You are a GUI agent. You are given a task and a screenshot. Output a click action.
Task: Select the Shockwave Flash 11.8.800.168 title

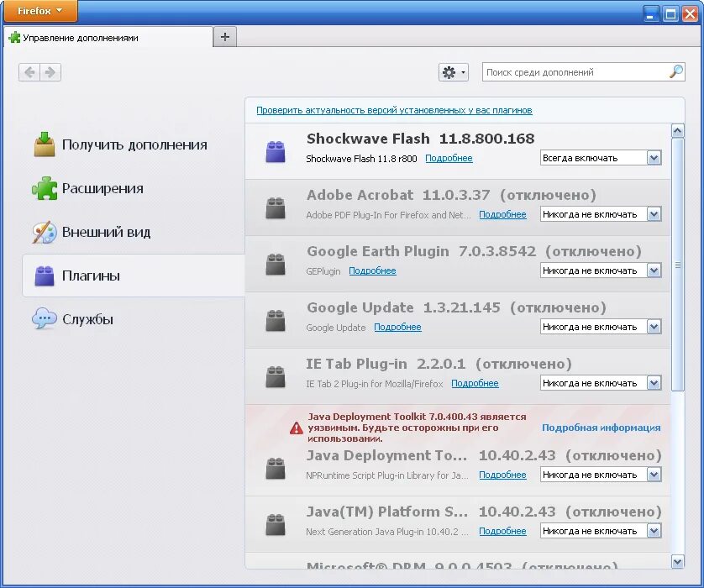click(421, 139)
